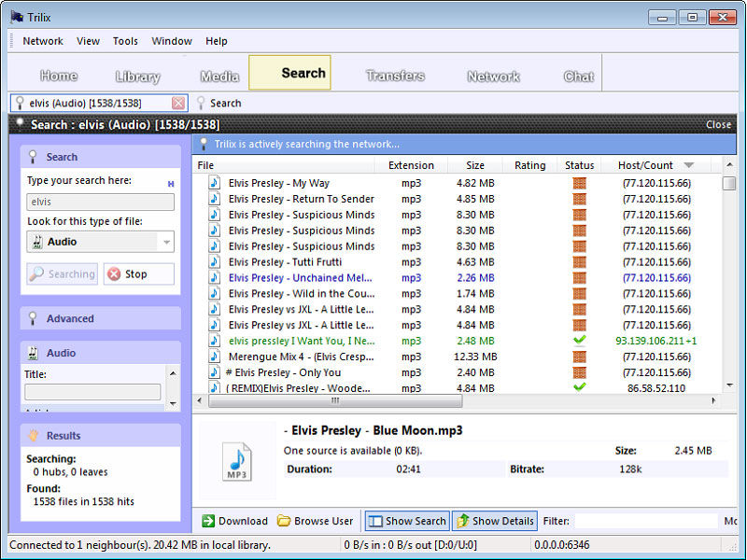
Task: Click firewall status icon in Tutti Frutti row
Action: pyautogui.click(x=579, y=262)
